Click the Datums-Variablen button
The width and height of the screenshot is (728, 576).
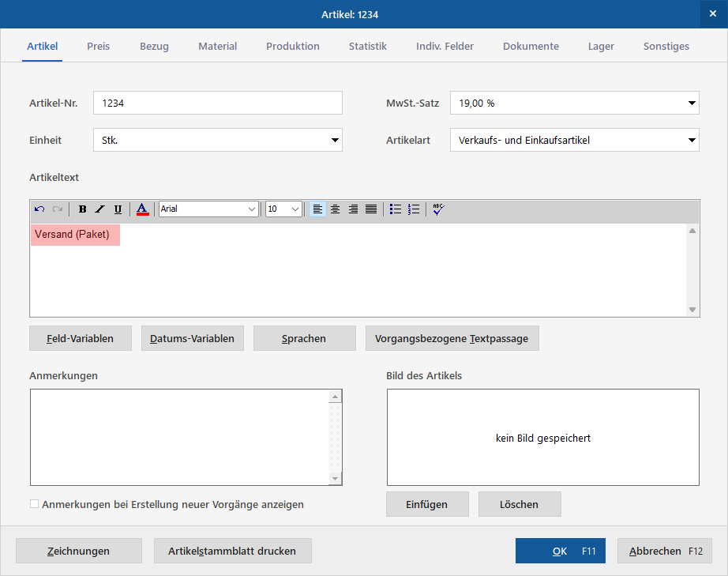click(192, 338)
